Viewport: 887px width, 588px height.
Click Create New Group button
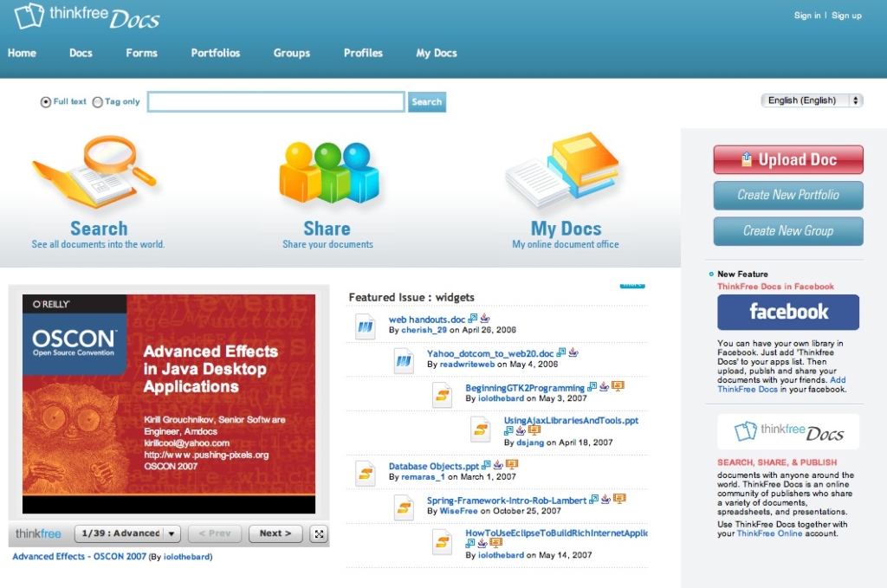[x=788, y=231]
